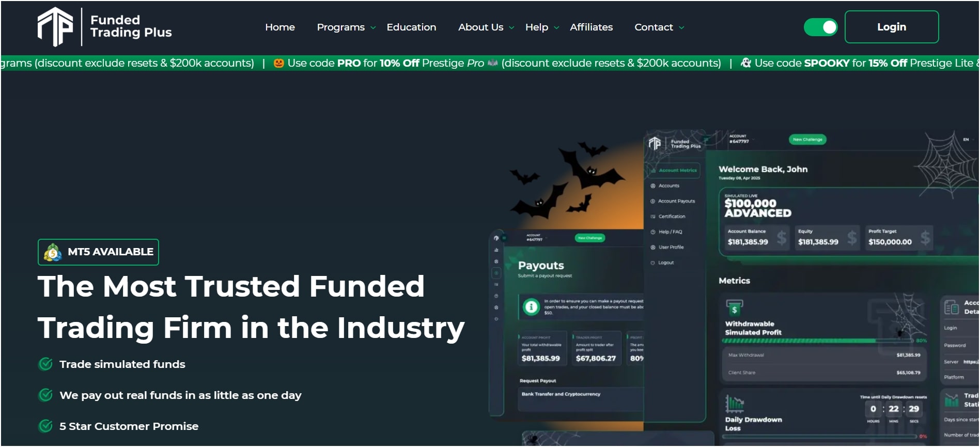
Task: Click the "Trade simulated funds" text
Action: (122, 364)
